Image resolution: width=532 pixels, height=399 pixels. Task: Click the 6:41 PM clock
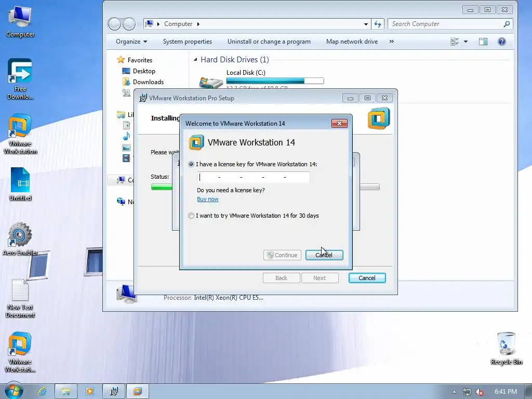pos(506,392)
